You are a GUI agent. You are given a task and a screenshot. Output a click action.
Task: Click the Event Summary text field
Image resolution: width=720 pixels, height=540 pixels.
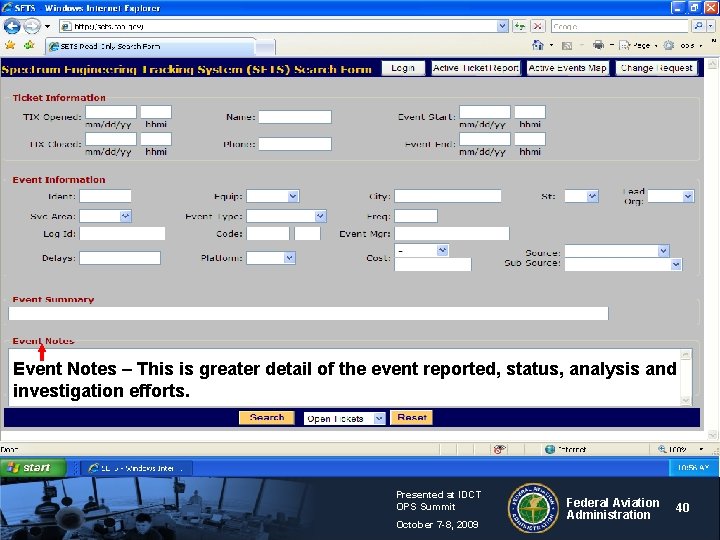point(308,314)
